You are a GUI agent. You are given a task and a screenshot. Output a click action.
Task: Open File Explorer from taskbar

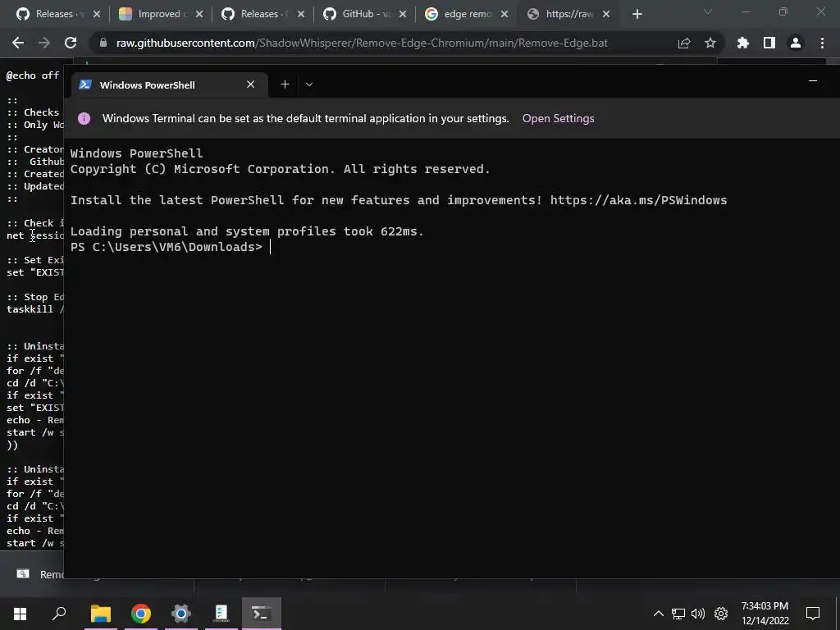100,614
